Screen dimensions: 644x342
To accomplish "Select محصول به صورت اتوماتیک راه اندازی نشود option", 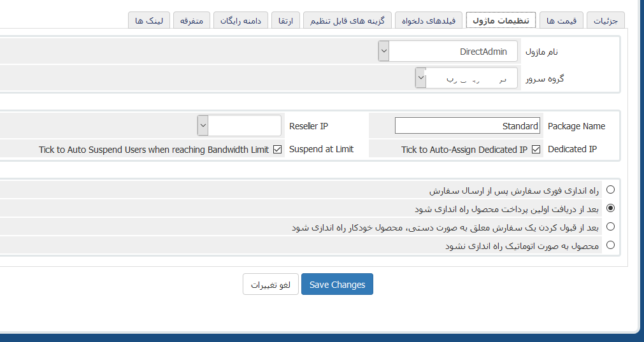I will [611, 245].
